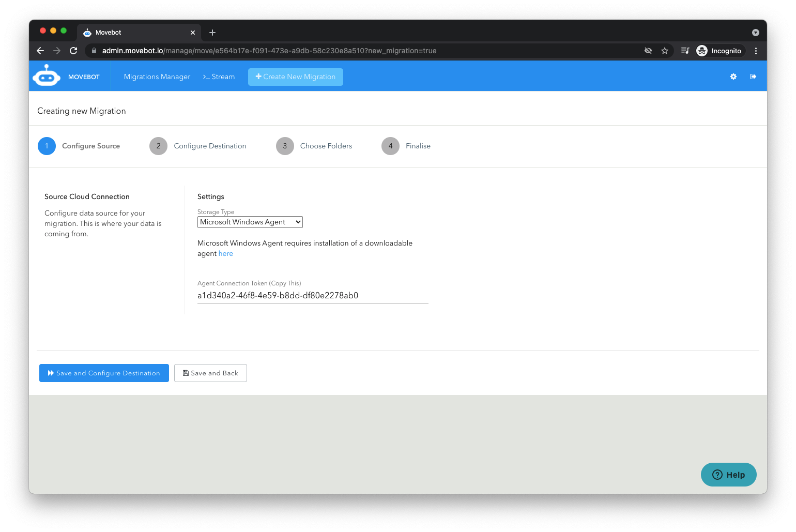This screenshot has width=796, height=532.
Task: Click the Agent Connection Token field
Action: (x=313, y=296)
